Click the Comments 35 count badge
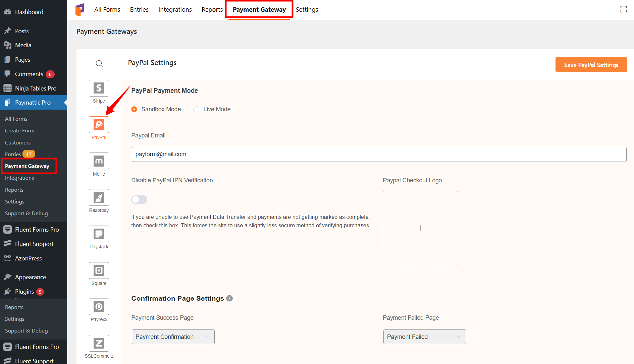Viewport: 634px width, 364px height. point(50,74)
